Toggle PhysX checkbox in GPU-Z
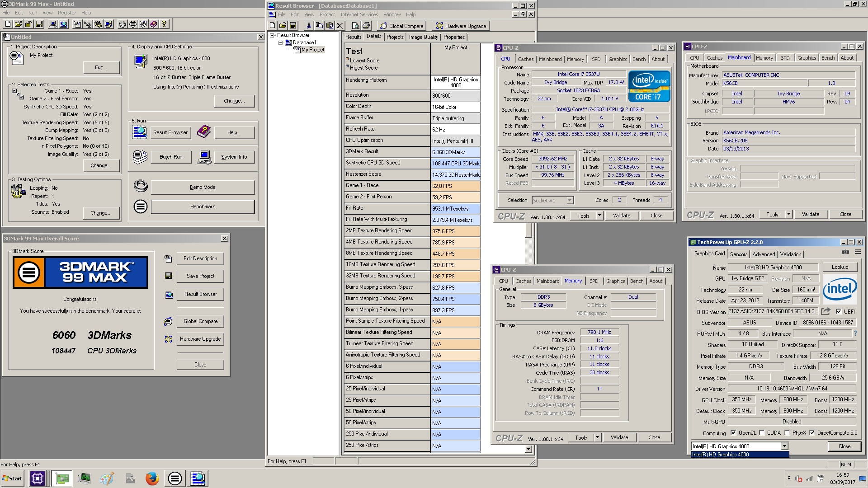The height and width of the screenshot is (488, 868). [x=787, y=433]
